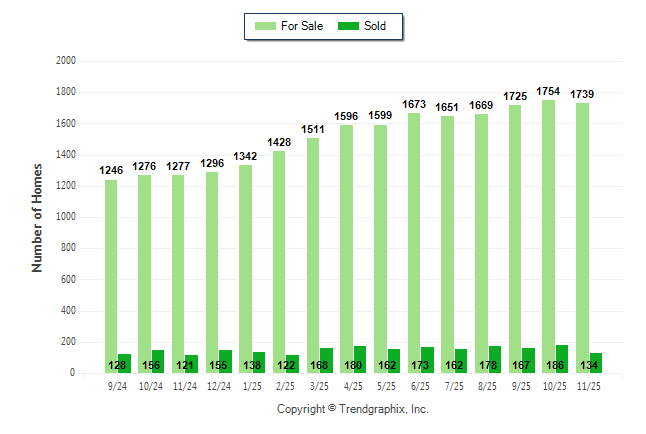Click the For Sale legend color swatch
This screenshot has height=434, width=646.
268,26
